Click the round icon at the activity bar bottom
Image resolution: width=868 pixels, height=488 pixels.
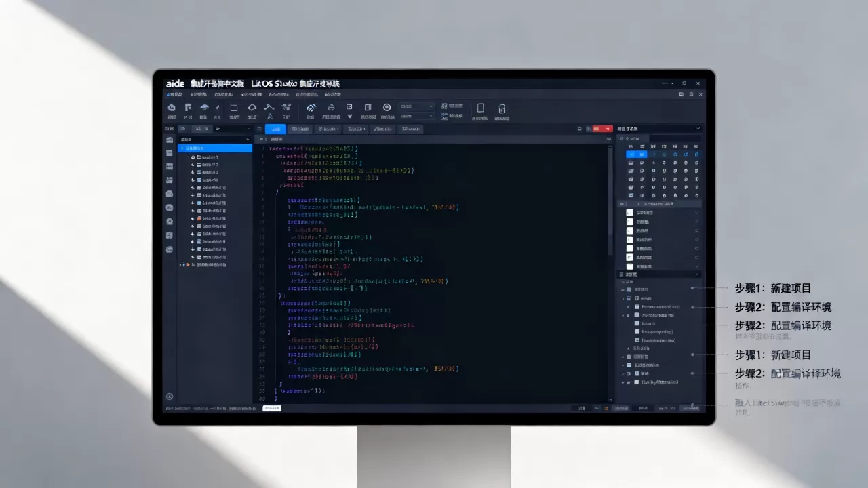pos(170,396)
